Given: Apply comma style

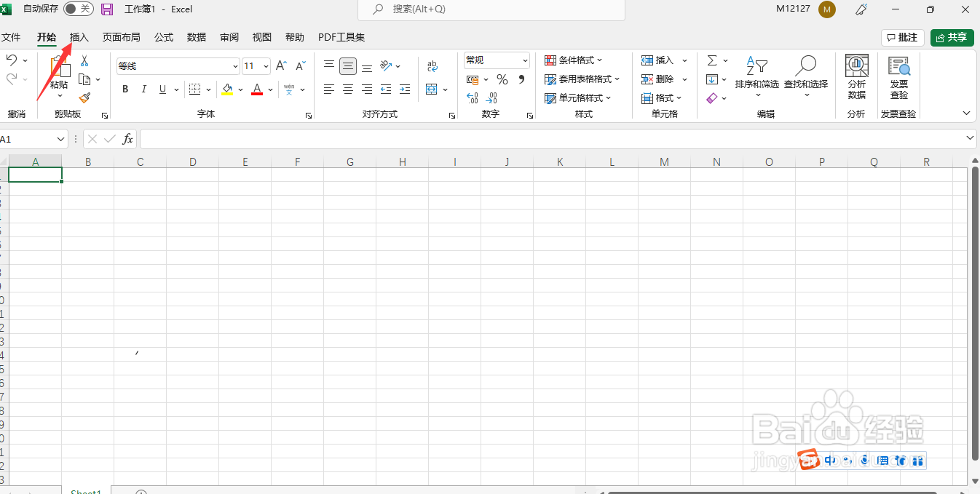Looking at the screenshot, I should point(521,79).
